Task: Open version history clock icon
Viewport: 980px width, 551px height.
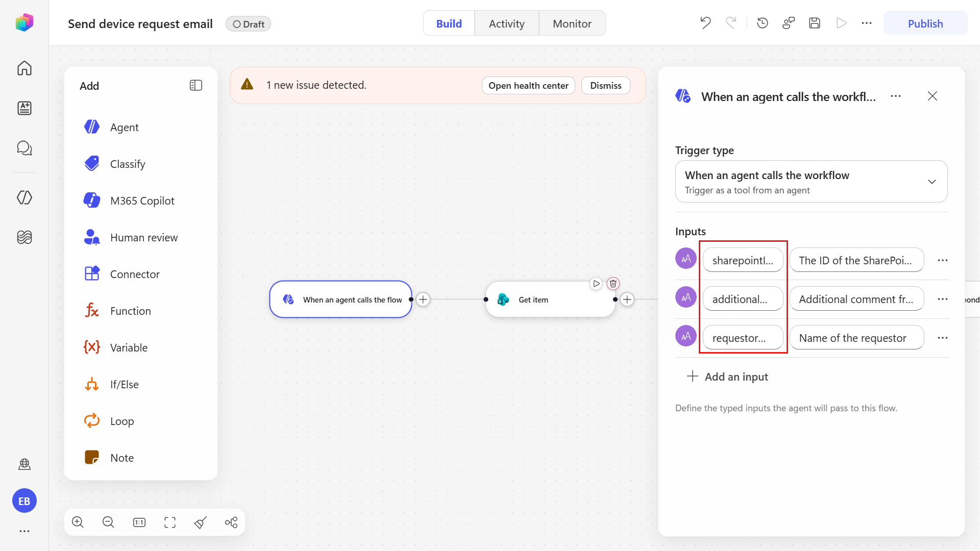Action: pos(763,23)
